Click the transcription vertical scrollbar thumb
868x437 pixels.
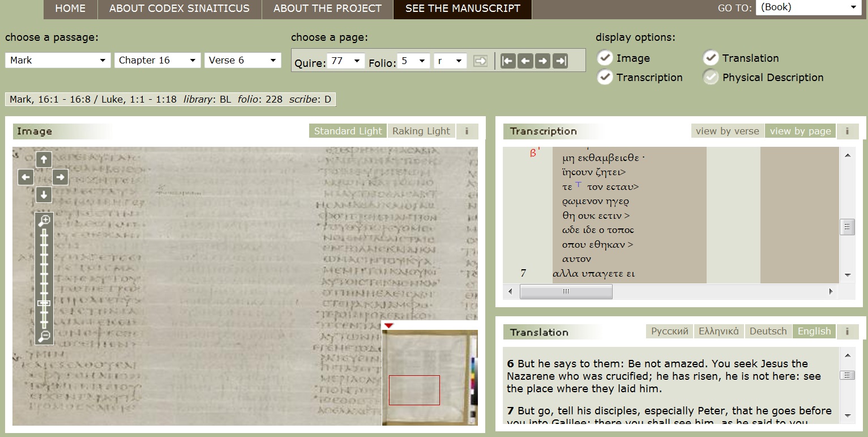(x=848, y=227)
